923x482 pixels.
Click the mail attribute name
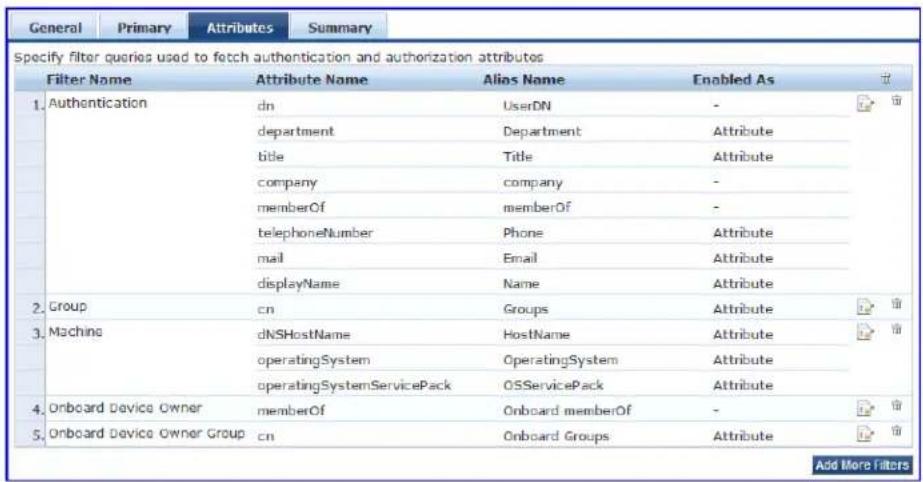click(x=270, y=258)
